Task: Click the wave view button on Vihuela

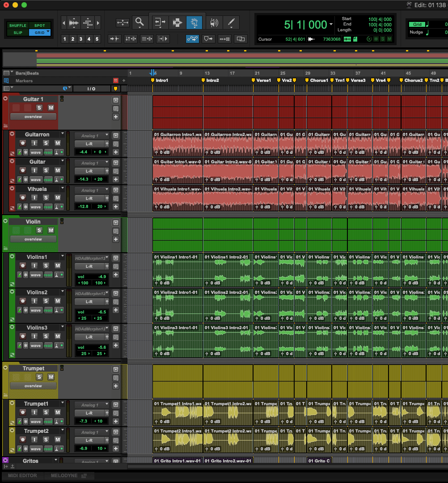Action: (x=36, y=207)
